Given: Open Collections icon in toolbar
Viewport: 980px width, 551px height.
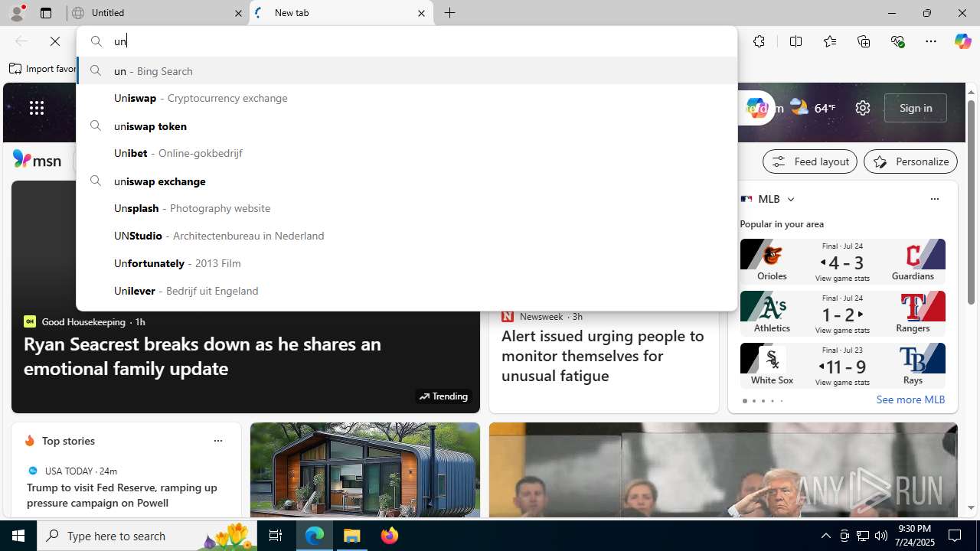Looking at the screenshot, I should tap(864, 41).
